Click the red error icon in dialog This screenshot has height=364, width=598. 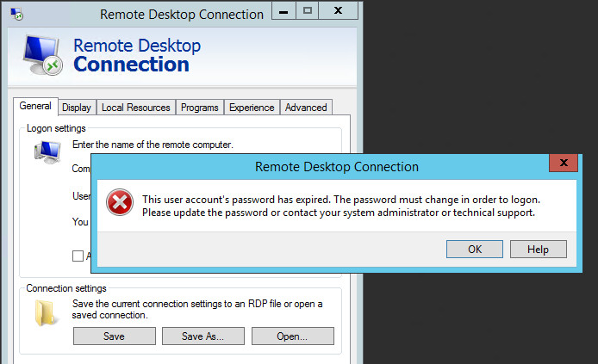coord(120,202)
